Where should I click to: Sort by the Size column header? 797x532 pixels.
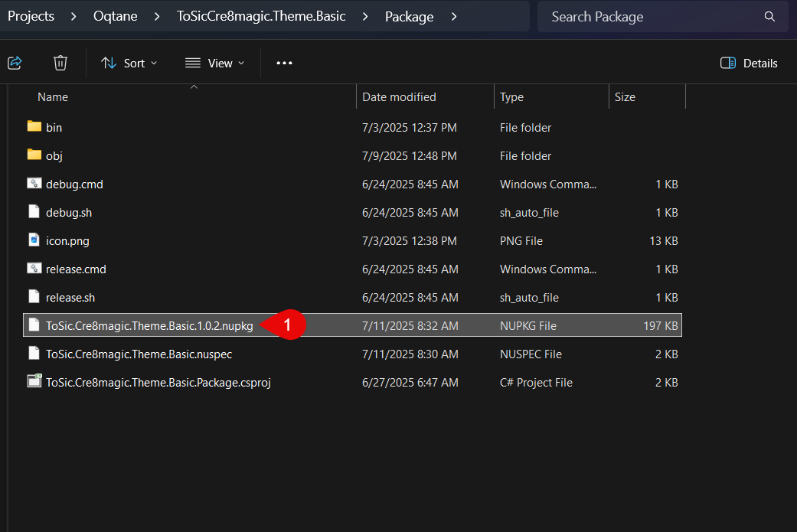point(625,97)
